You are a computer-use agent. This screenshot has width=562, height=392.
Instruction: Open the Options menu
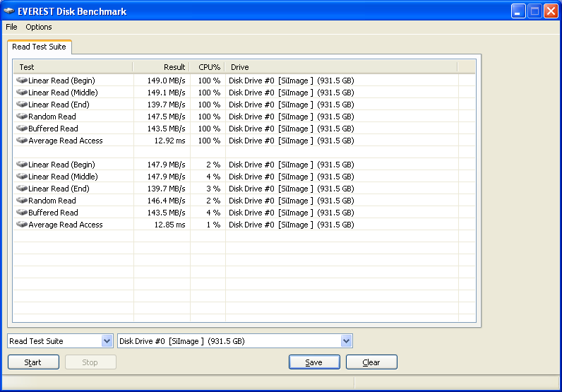pyautogui.click(x=39, y=27)
